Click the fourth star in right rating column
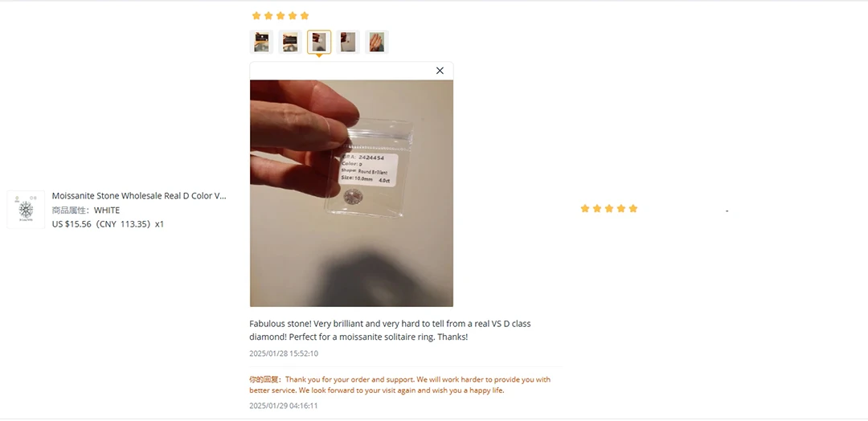The image size is (868, 421). click(x=621, y=209)
